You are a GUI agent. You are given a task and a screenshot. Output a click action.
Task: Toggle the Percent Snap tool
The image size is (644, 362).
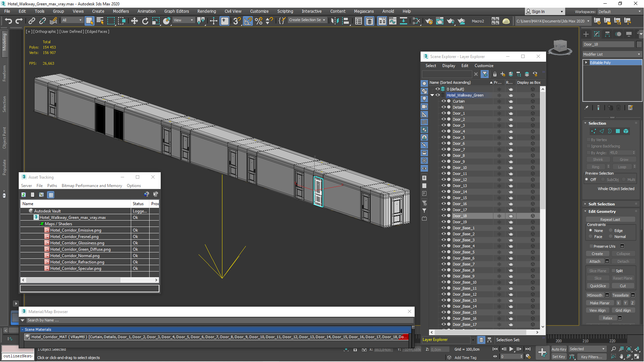tap(259, 21)
